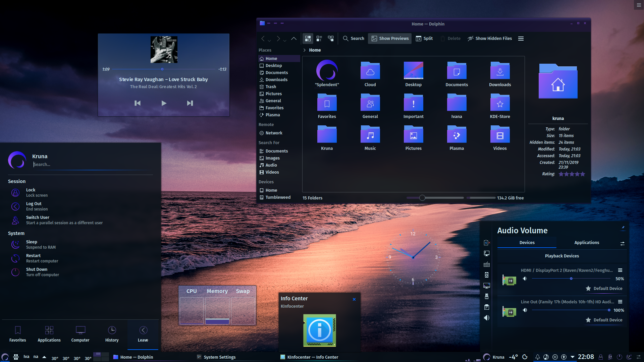Click the Split view button
The height and width of the screenshot is (362, 644).
click(424, 39)
